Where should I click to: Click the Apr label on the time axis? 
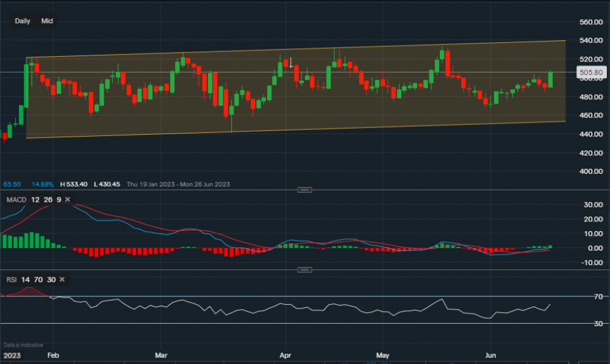285,355
